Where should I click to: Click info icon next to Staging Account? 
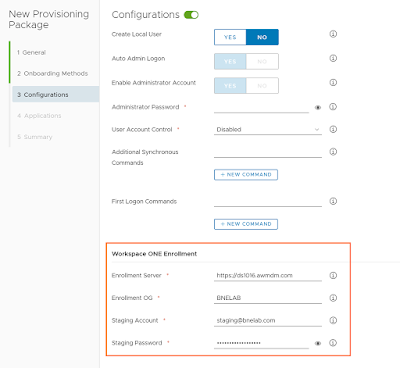[333, 320]
